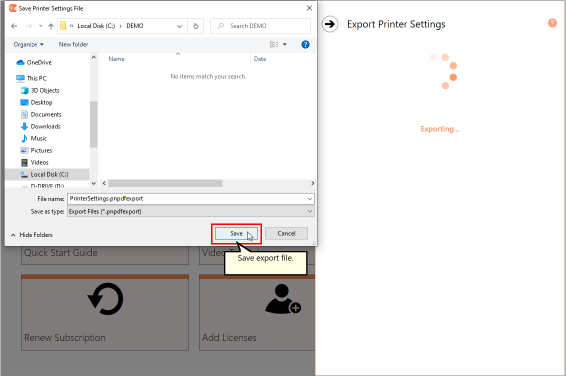
Task: Collapse folders with Hide Folders
Action: pyautogui.click(x=32, y=235)
